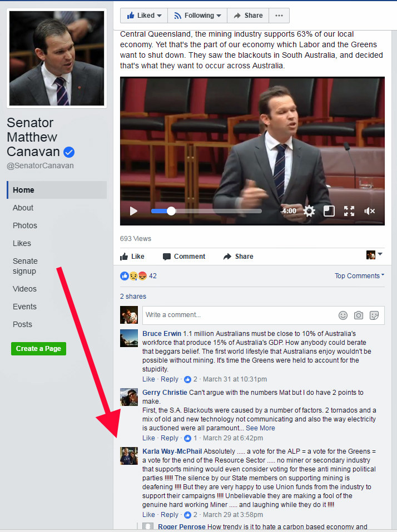
Task: Like Karla Way-McPhail's comment
Action: coord(148,515)
